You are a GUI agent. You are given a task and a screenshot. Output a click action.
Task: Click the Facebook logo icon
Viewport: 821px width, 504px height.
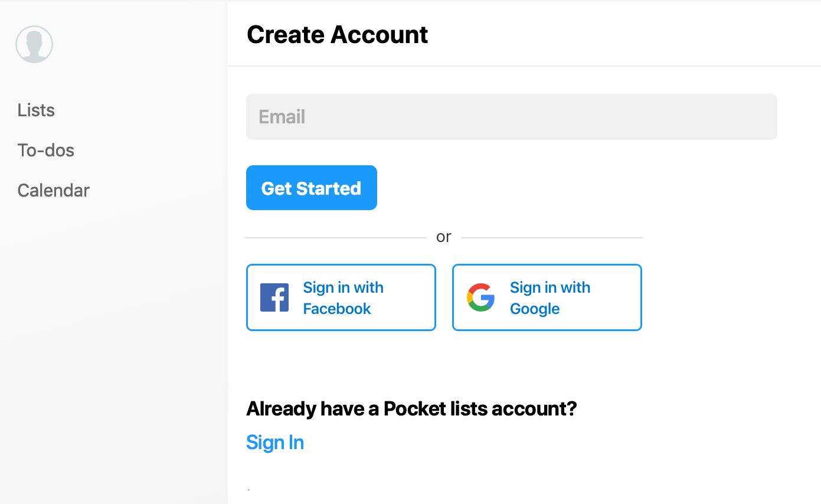coord(274,297)
